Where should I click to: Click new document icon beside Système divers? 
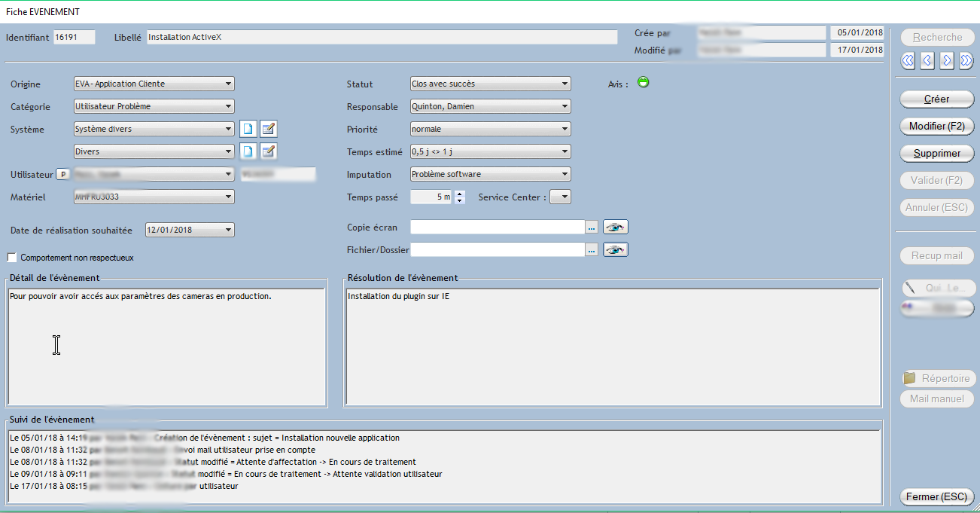click(x=248, y=130)
